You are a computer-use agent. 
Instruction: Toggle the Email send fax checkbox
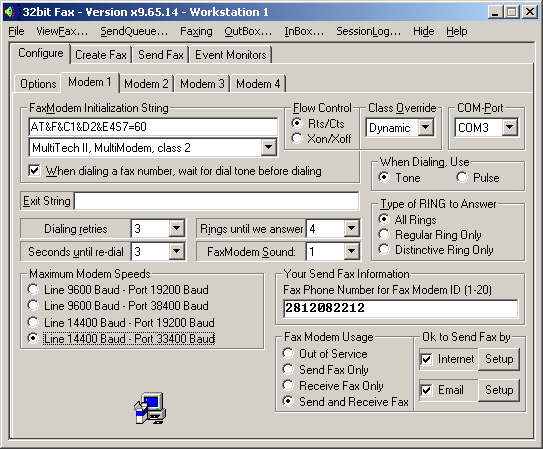tap(426, 390)
